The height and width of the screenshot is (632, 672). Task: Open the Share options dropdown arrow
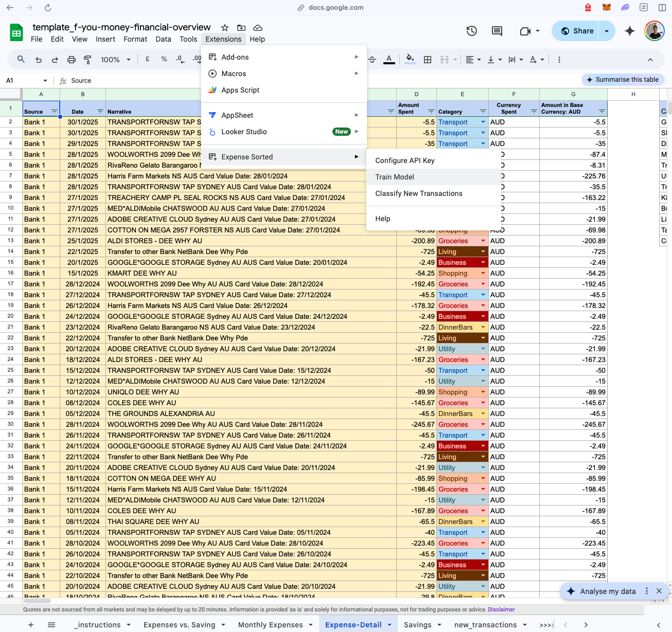point(607,31)
